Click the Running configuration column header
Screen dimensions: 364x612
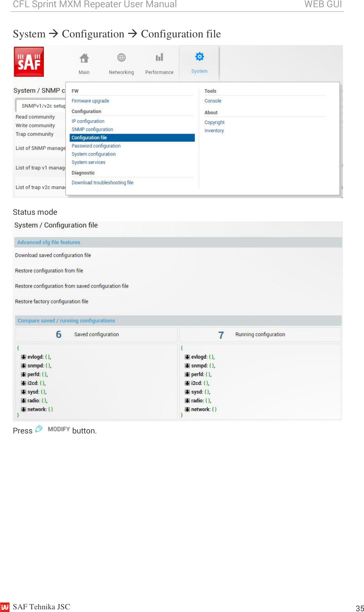pos(260,335)
